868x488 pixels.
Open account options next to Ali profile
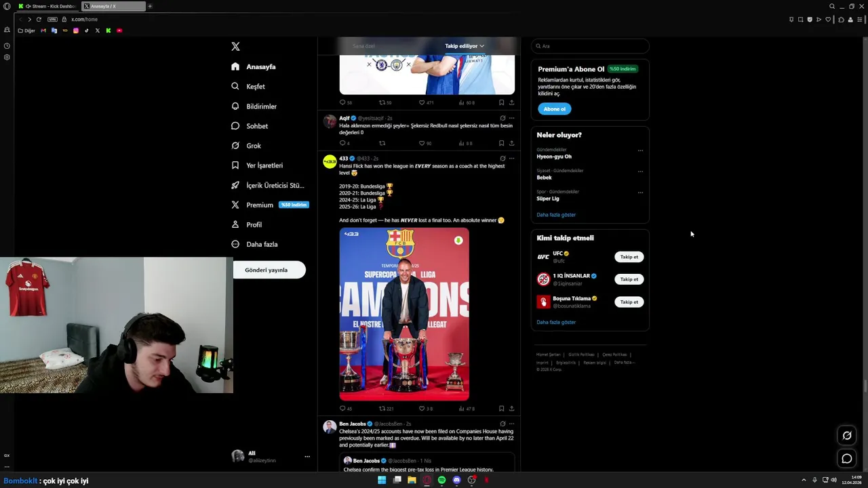click(x=307, y=456)
